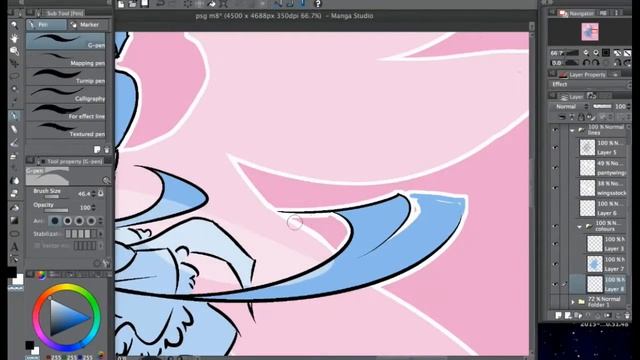Select the Mapping pen sub tool
Image resolution: width=640 pixels, height=360 pixels.
[x=66, y=59]
